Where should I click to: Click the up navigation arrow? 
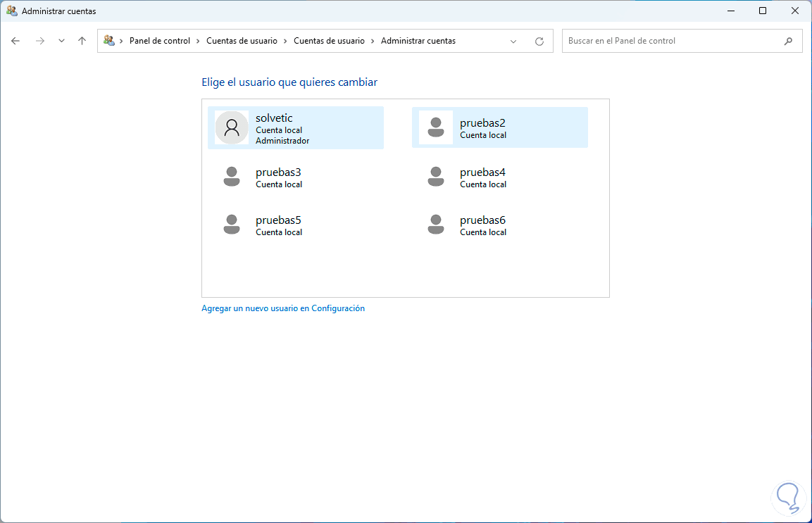pyautogui.click(x=82, y=41)
